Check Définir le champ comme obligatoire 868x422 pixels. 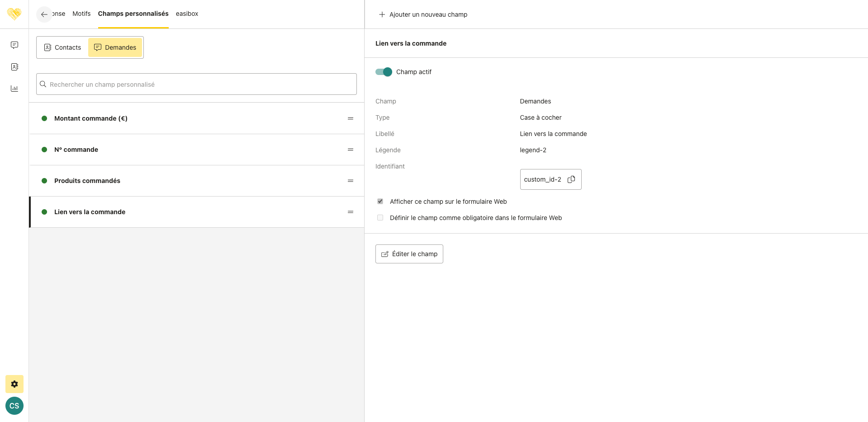click(380, 218)
